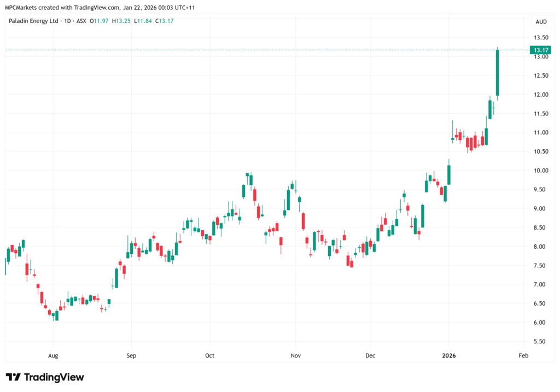The height and width of the screenshot is (392, 560).
Task: Click the Dec label on time axis
Action: click(370, 355)
